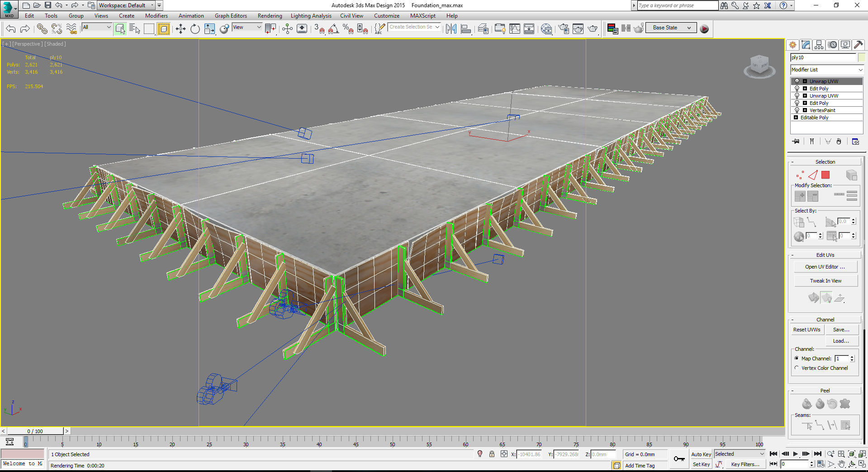
Task: Open the Workspace Default dropdown
Action: [x=127, y=5]
